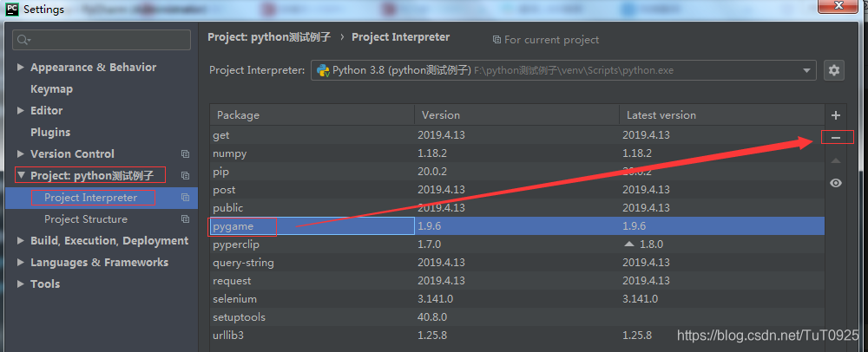
Task: Expand Appearance & Behavior section
Action: pos(21,68)
